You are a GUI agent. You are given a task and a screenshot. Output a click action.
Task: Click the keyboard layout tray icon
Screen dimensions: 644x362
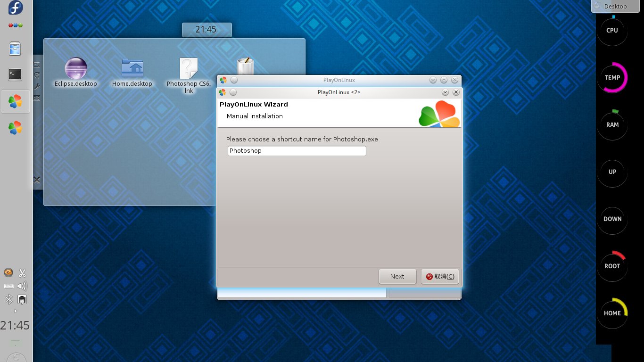coord(8,286)
